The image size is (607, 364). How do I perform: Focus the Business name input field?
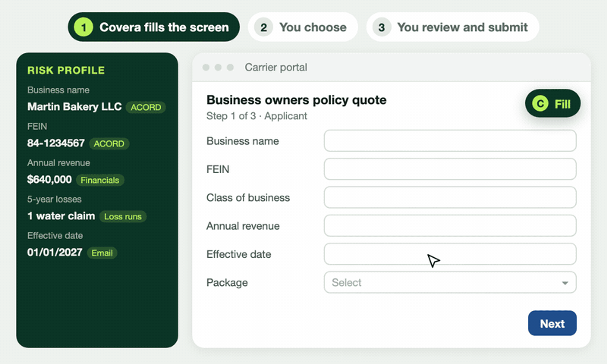(450, 141)
